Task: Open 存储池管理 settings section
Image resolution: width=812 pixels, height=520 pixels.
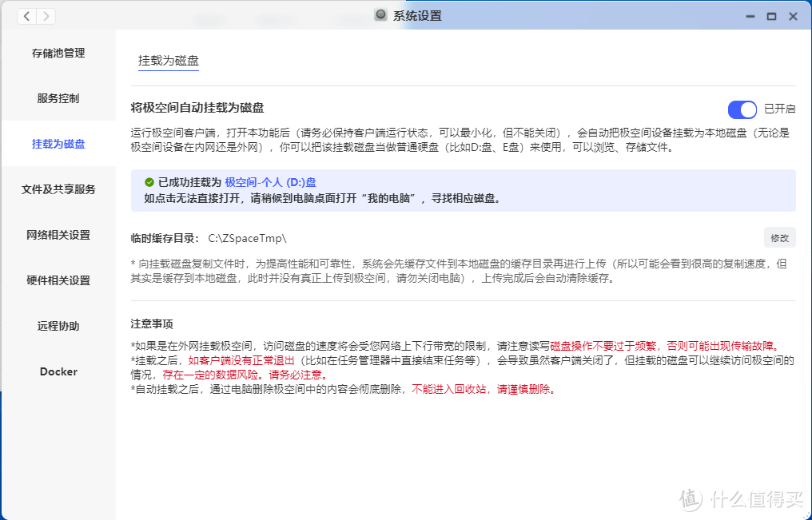Action: click(x=58, y=53)
